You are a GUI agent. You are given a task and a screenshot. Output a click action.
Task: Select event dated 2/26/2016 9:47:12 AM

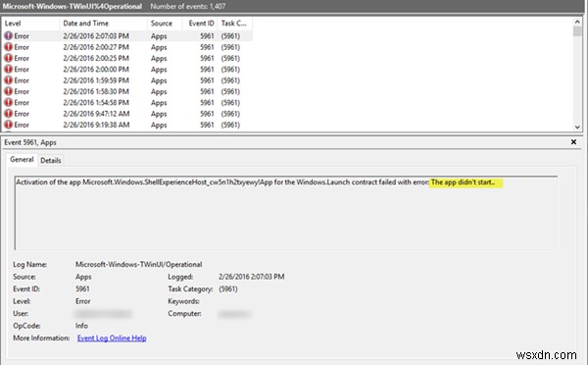pos(127,114)
